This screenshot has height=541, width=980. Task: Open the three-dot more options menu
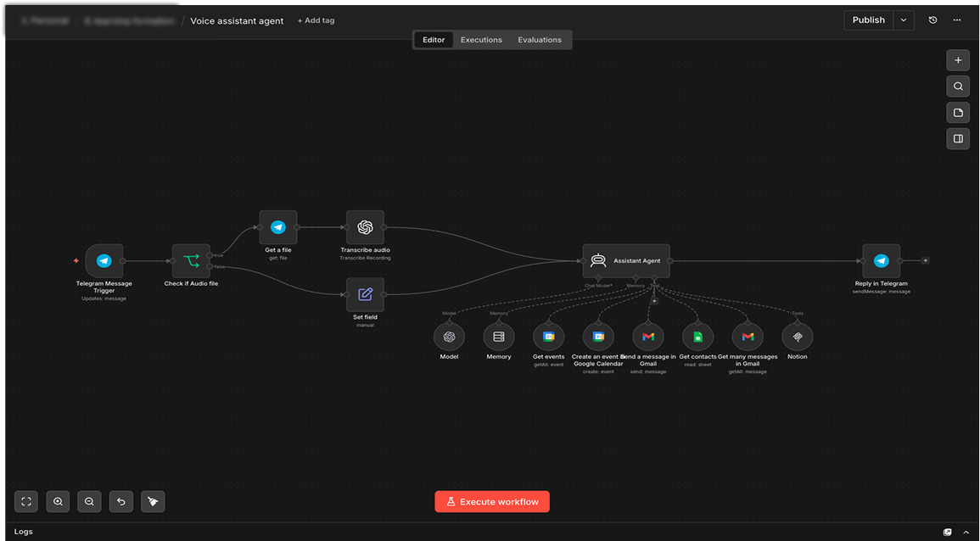tap(957, 20)
